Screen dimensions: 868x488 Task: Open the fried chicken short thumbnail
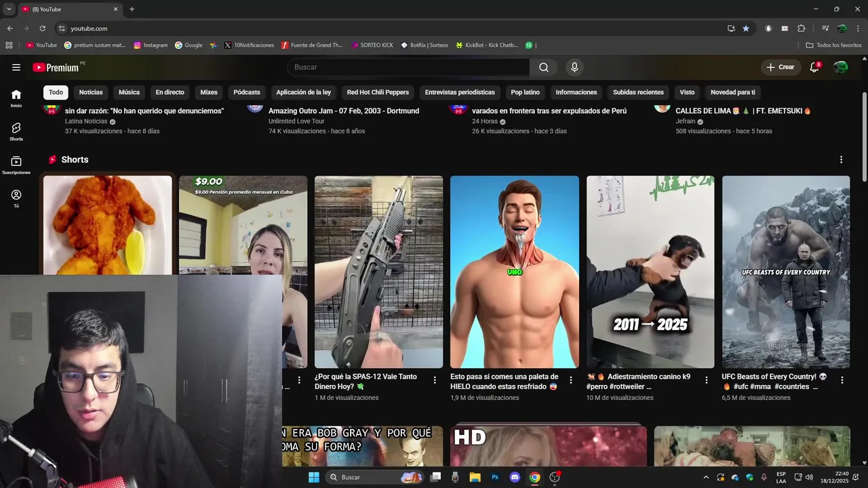point(108,226)
